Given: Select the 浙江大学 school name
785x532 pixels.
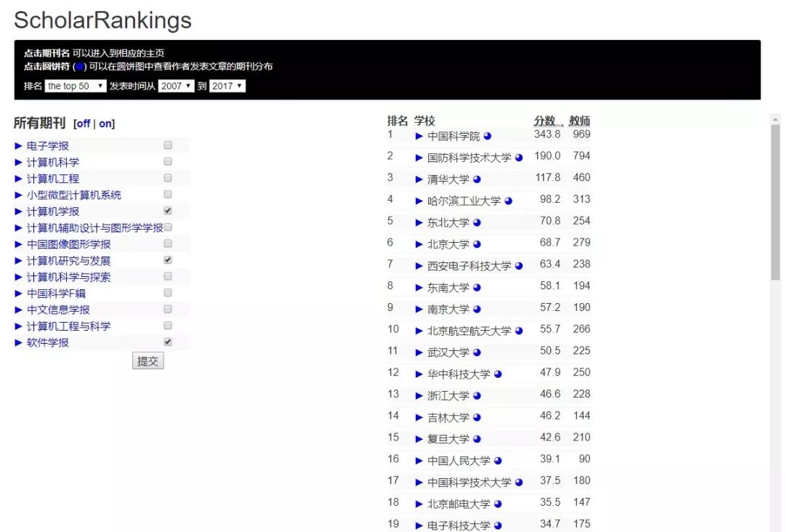Looking at the screenshot, I should tap(448, 396).
